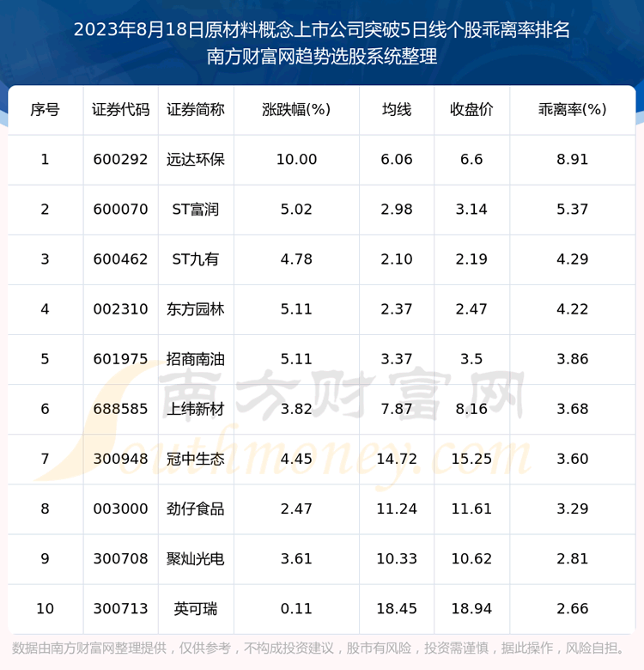Select stock name 英可瑞
The height and width of the screenshot is (670, 644).
click(x=196, y=608)
